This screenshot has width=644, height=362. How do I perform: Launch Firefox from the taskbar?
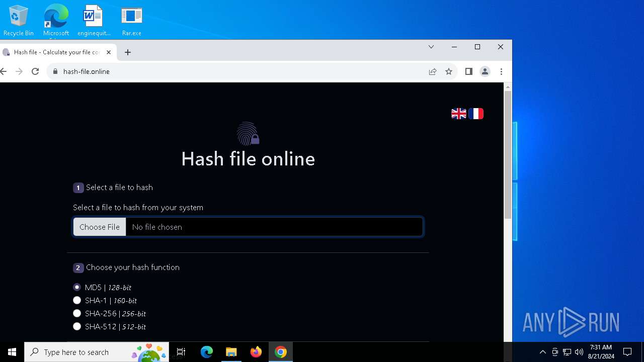(x=256, y=352)
